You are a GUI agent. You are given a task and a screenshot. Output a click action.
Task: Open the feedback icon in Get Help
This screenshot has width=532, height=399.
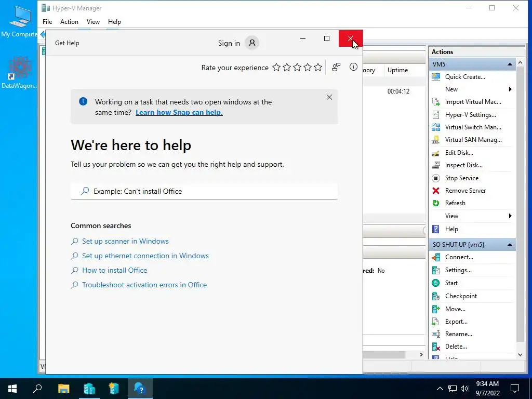(336, 67)
